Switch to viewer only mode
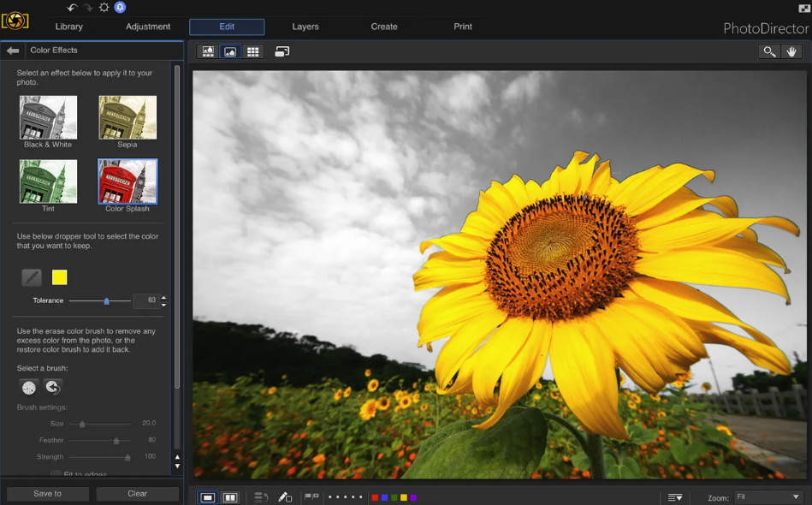Viewport: 812px width, 505px height. (230, 51)
